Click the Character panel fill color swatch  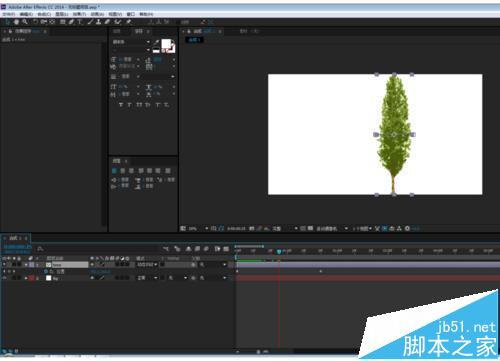pyautogui.click(x=166, y=44)
